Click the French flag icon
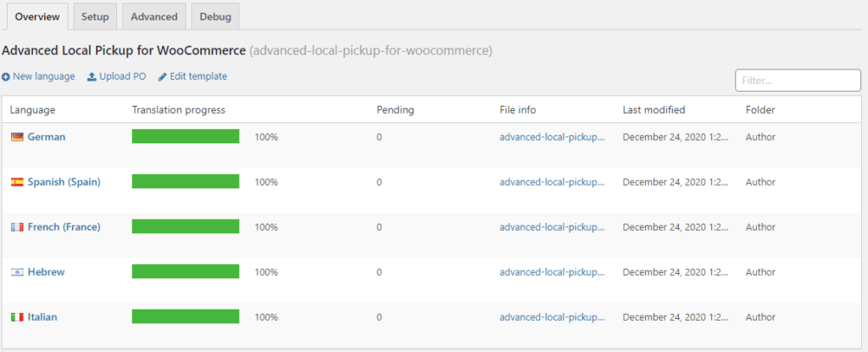Image resolution: width=868 pixels, height=352 pixels. pos(17,227)
